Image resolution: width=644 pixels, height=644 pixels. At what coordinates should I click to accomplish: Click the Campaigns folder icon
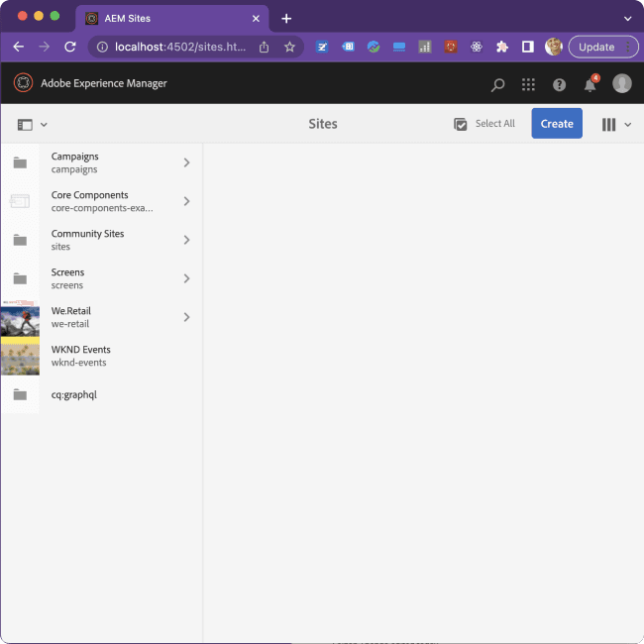pos(20,163)
